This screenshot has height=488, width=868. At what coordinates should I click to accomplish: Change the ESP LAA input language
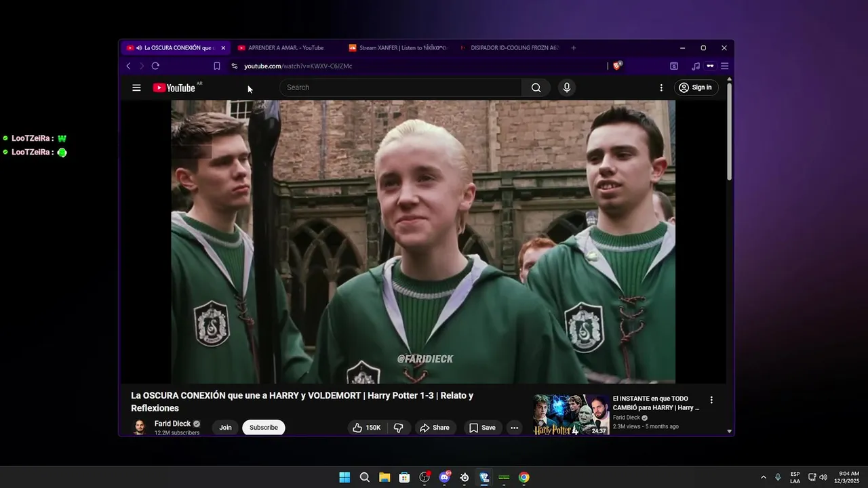[x=795, y=477]
